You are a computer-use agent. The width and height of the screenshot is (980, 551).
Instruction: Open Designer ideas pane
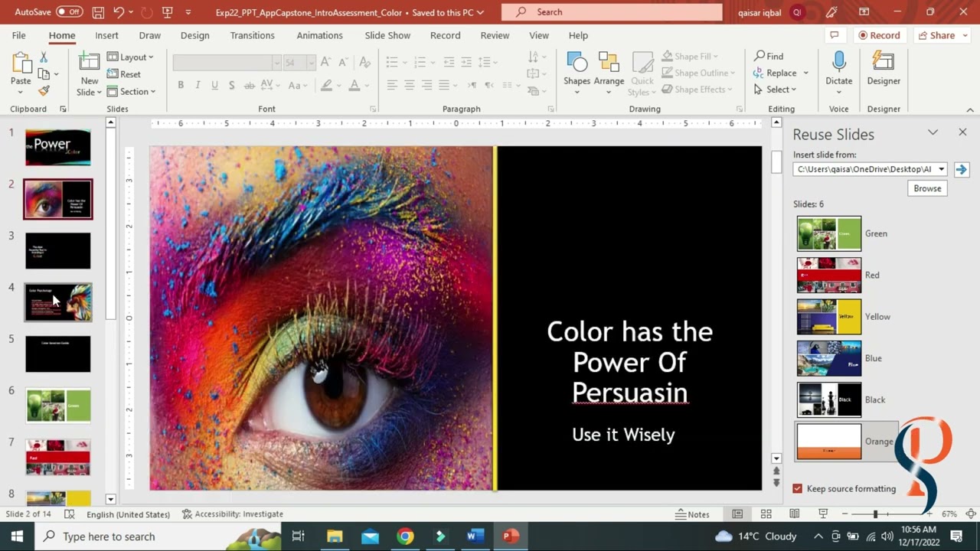884,69
